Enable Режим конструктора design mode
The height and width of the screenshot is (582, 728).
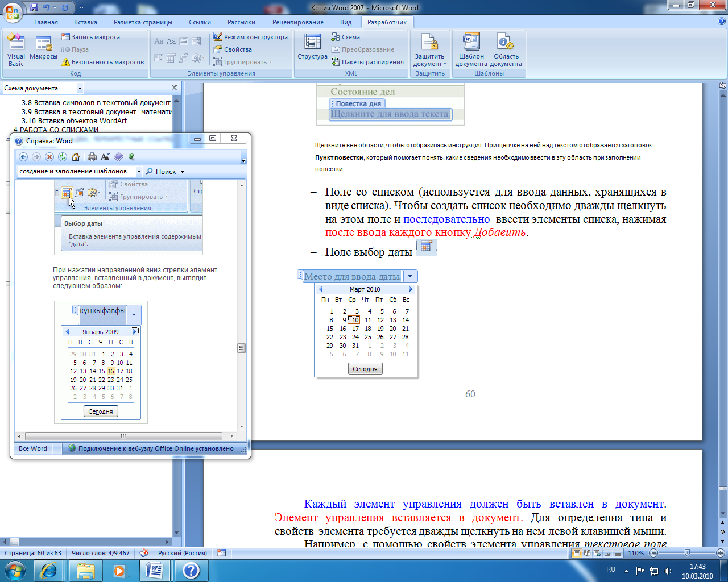tap(251, 37)
